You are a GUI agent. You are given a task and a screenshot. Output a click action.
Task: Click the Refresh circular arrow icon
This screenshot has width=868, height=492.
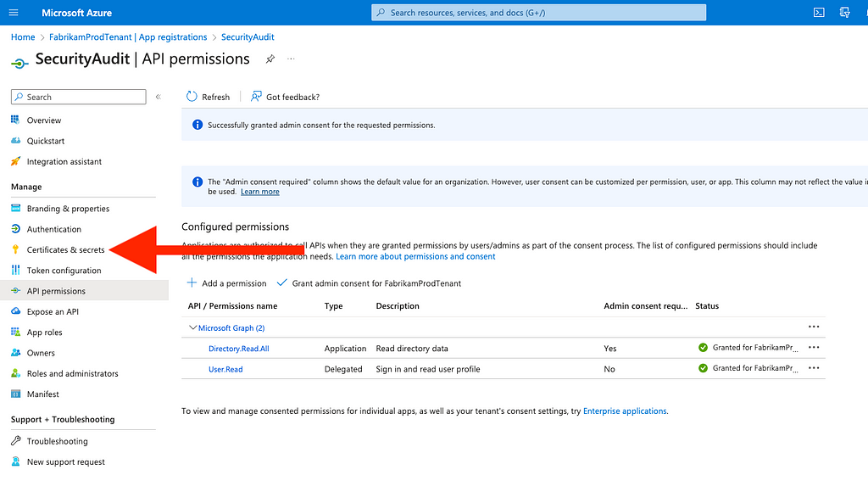pyautogui.click(x=192, y=97)
